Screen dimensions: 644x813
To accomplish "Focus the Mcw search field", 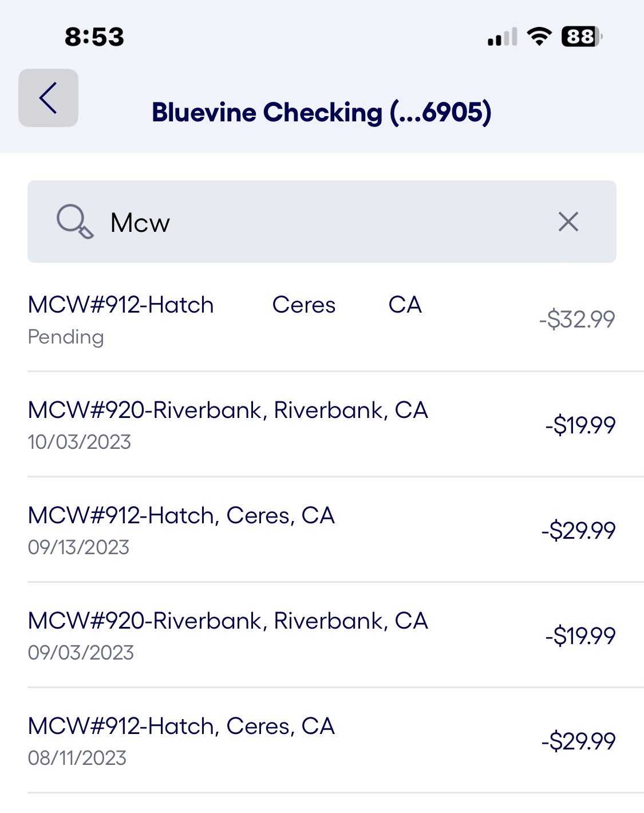I will (x=322, y=222).
